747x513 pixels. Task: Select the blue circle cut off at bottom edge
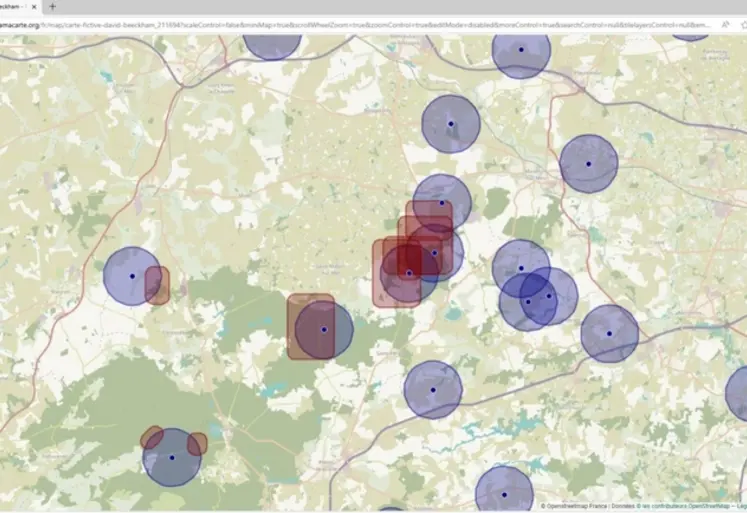point(503,492)
